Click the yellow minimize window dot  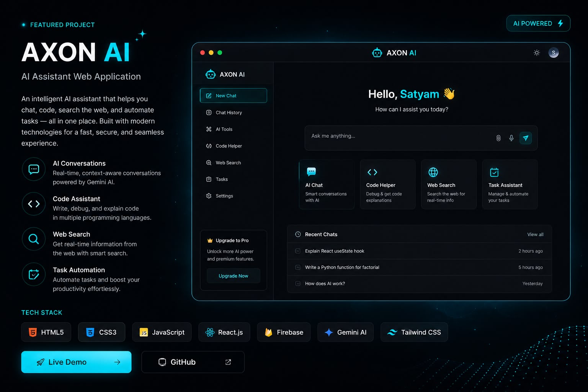pos(211,53)
